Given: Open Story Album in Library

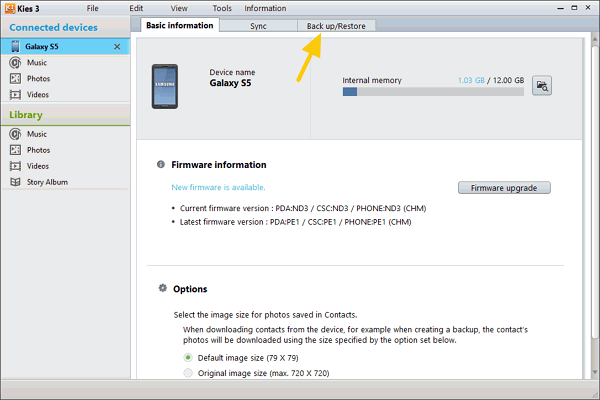Looking at the screenshot, I should coord(46,182).
